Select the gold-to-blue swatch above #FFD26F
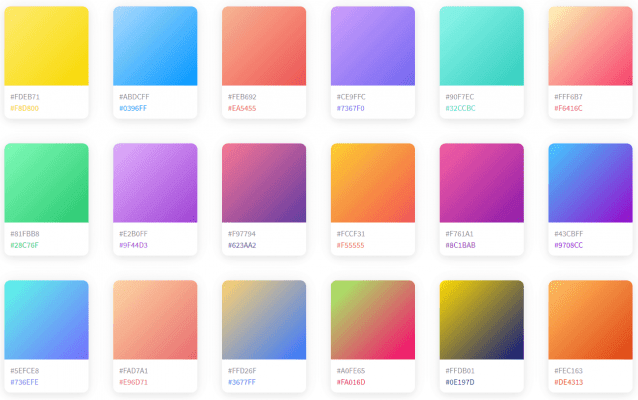The height and width of the screenshot is (400, 638). 264,320
